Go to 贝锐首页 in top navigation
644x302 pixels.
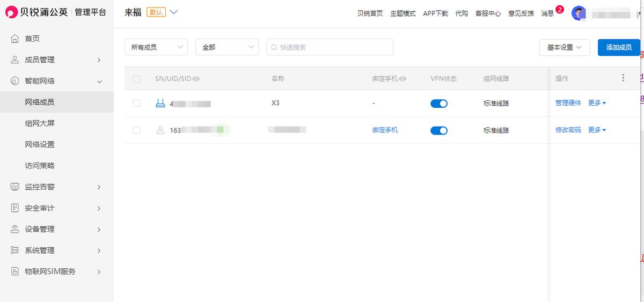tap(370, 13)
